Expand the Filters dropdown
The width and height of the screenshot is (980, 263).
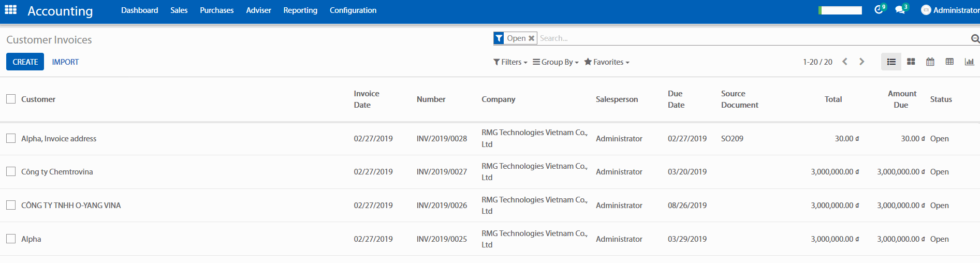point(510,62)
